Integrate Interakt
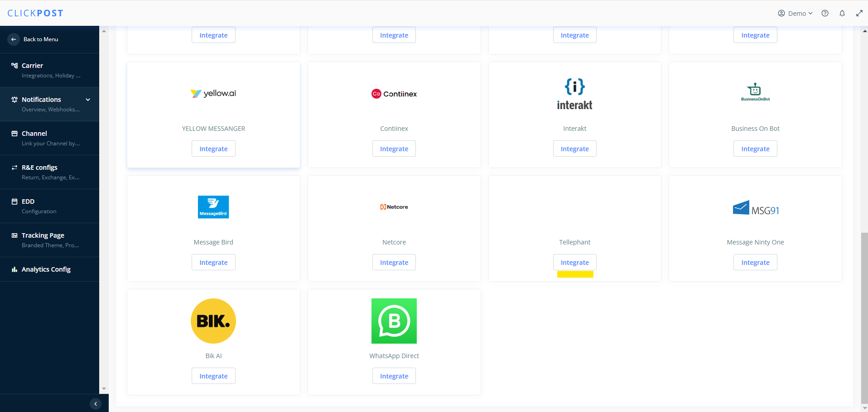The width and height of the screenshot is (868, 412). 574,149
